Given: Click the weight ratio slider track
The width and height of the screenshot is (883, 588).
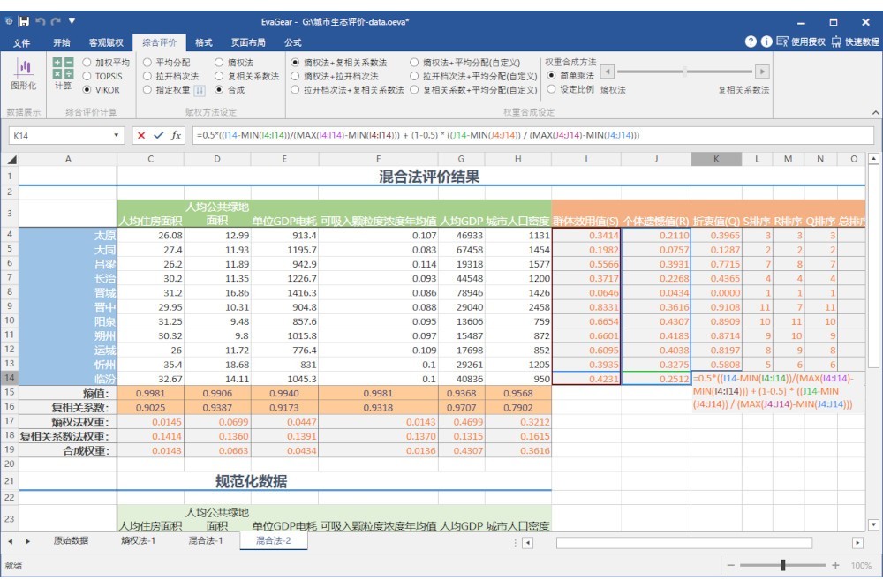Looking at the screenshot, I should pyautogui.click(x=684, y=72).
